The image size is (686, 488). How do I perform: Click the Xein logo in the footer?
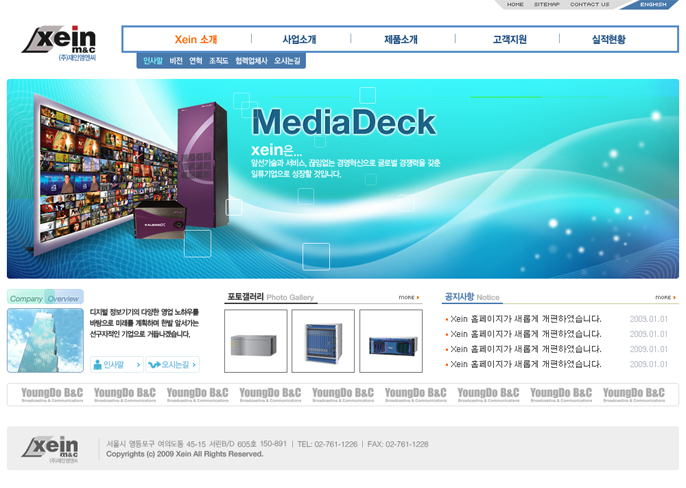[x=50, y=449]
